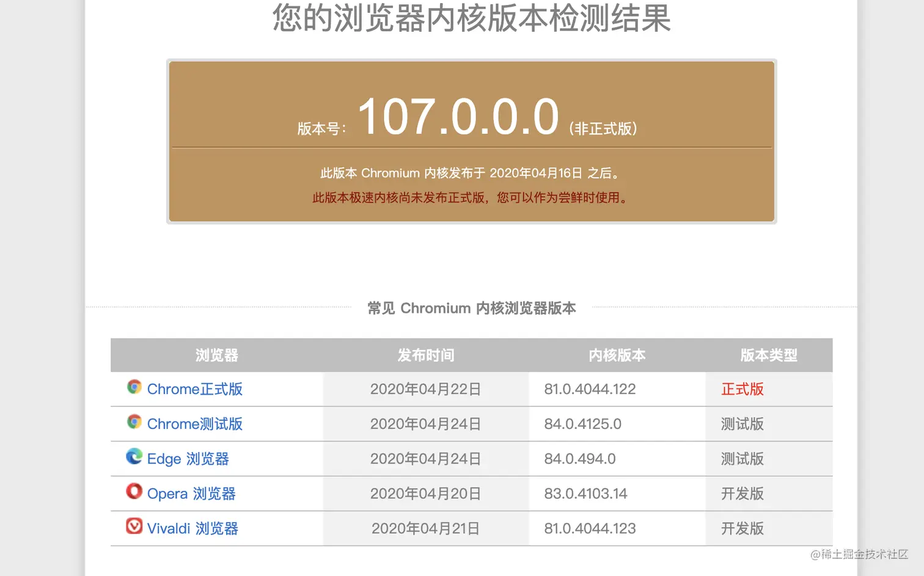Click the Edge browser logo icon
Viewport: 924px width, 576px height.
pyautogui.click(x=134, y=456)
